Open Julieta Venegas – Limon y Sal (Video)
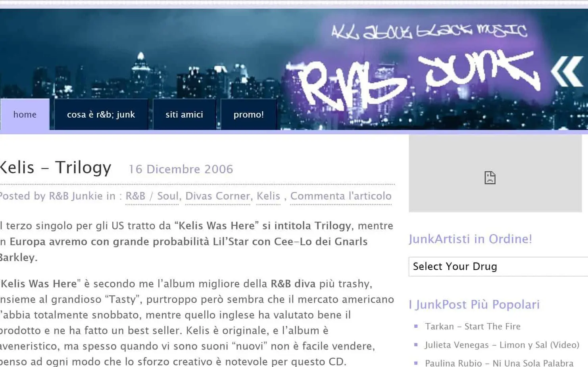This screenshot has height=367, width=588. click(x=502, y=345)
